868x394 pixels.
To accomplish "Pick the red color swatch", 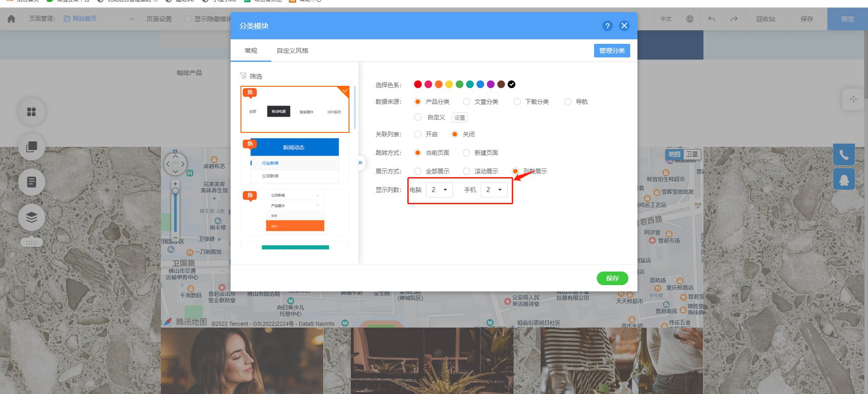I will point(418,84).
